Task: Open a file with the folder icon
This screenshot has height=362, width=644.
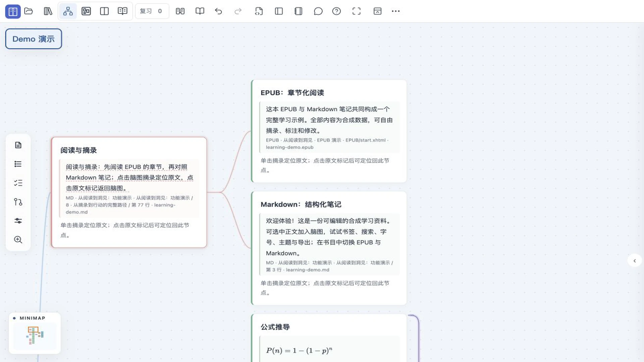Action: [x=29, y=11]
